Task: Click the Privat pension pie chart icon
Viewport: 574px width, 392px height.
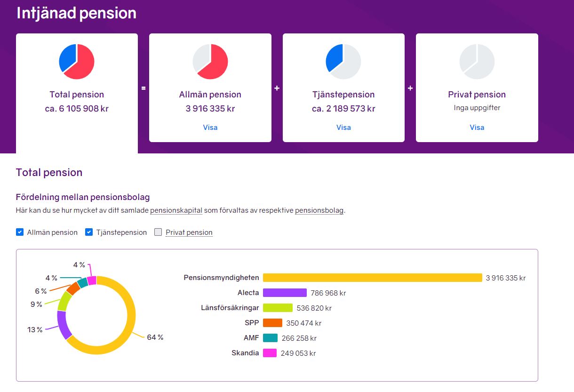Action: pos(477,62)
